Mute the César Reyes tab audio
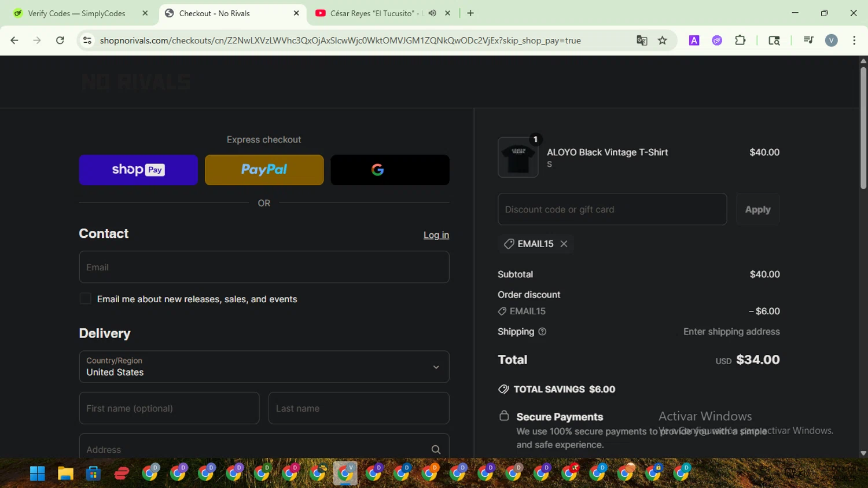The image size is (868, 488). 432,13
